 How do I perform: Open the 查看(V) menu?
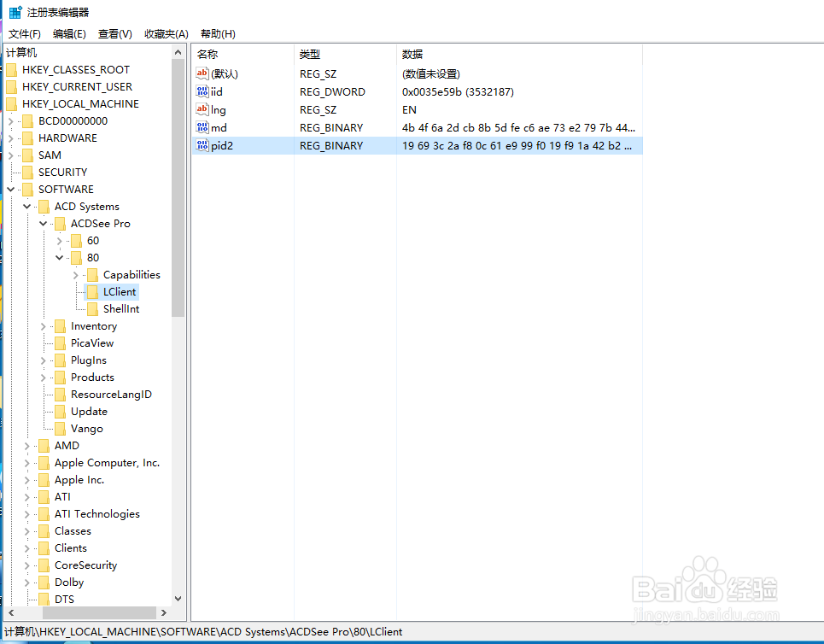coord(115,34)
